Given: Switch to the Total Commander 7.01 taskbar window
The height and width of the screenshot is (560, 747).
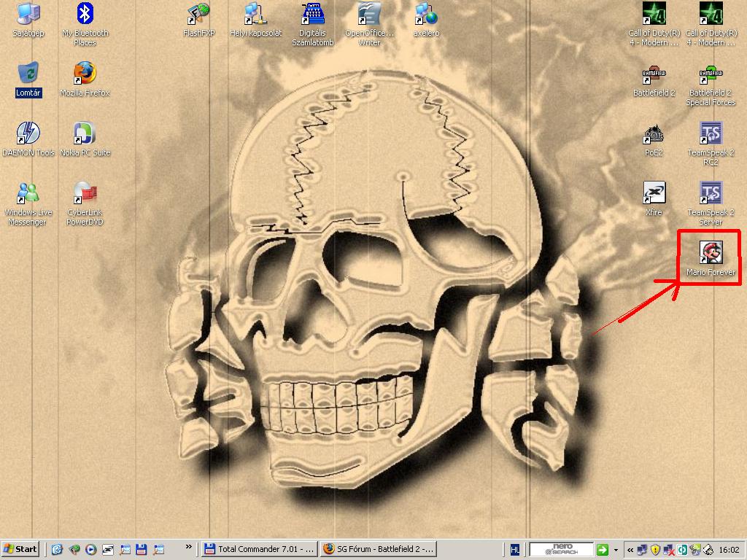Looking at the screenshot, I should coord(260,549).
